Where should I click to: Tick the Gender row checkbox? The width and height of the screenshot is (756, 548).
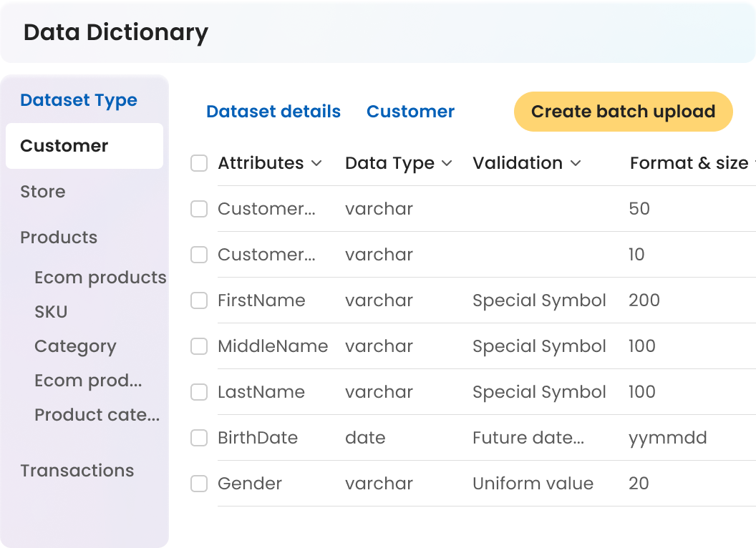199,484
